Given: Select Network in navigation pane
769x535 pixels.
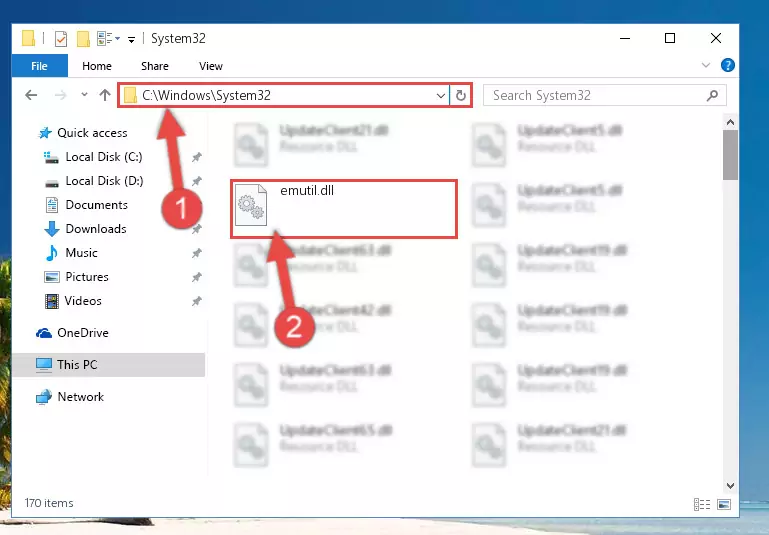Looking at the screenshot, I should pyautogui.click(x=80, y=397).
